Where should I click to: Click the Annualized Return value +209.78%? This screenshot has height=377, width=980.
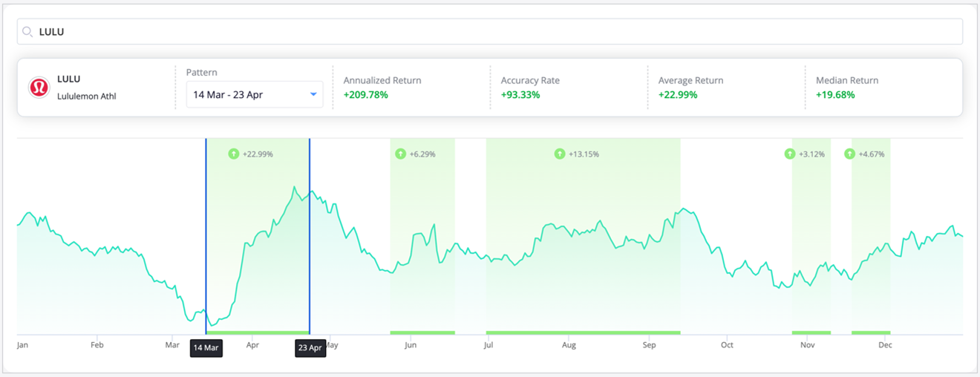point(366,95)
